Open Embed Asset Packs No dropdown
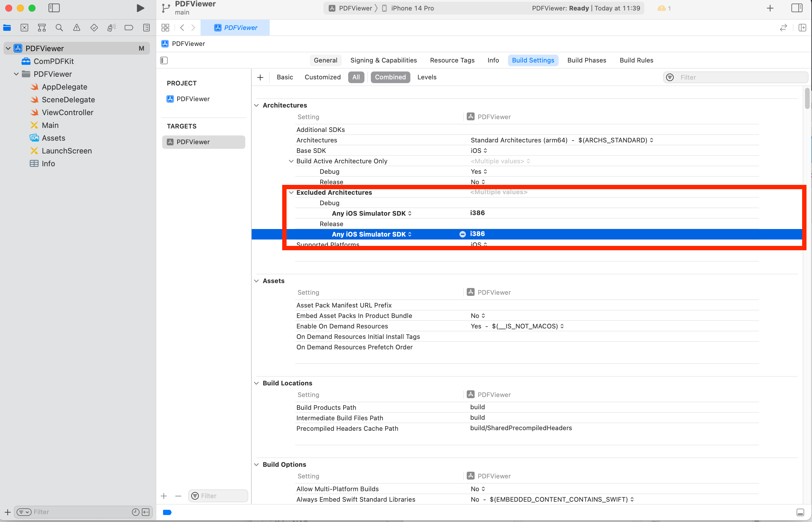This screenshot has width=812, height=522. 478,316
